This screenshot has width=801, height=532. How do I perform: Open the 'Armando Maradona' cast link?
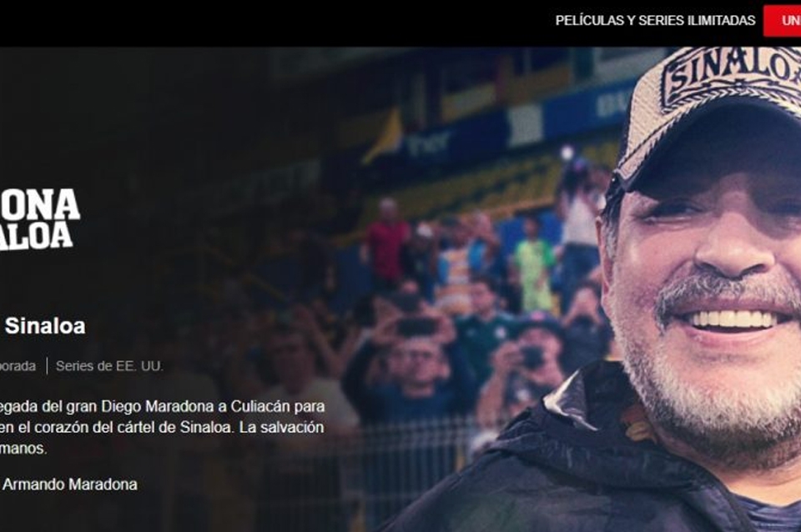pyautogui.click(x=70, y=484)
